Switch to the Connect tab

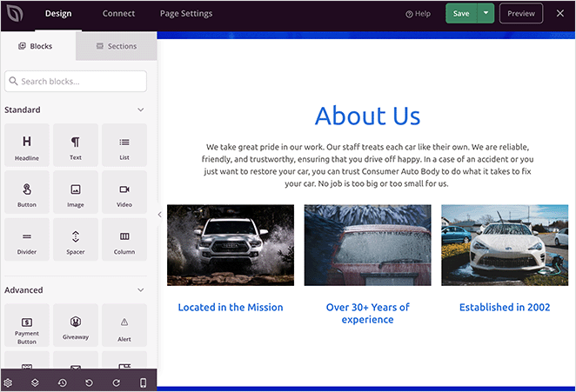tap(118, 14)
